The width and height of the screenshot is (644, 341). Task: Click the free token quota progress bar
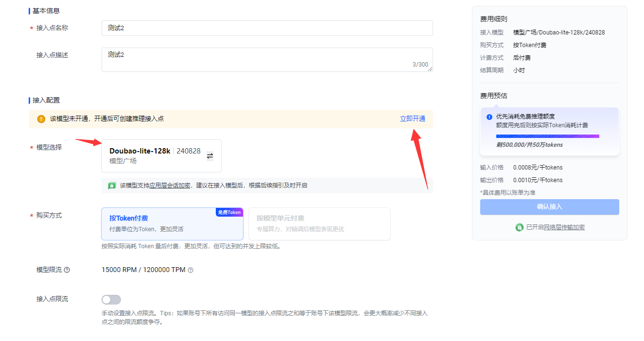pos(547,136)
